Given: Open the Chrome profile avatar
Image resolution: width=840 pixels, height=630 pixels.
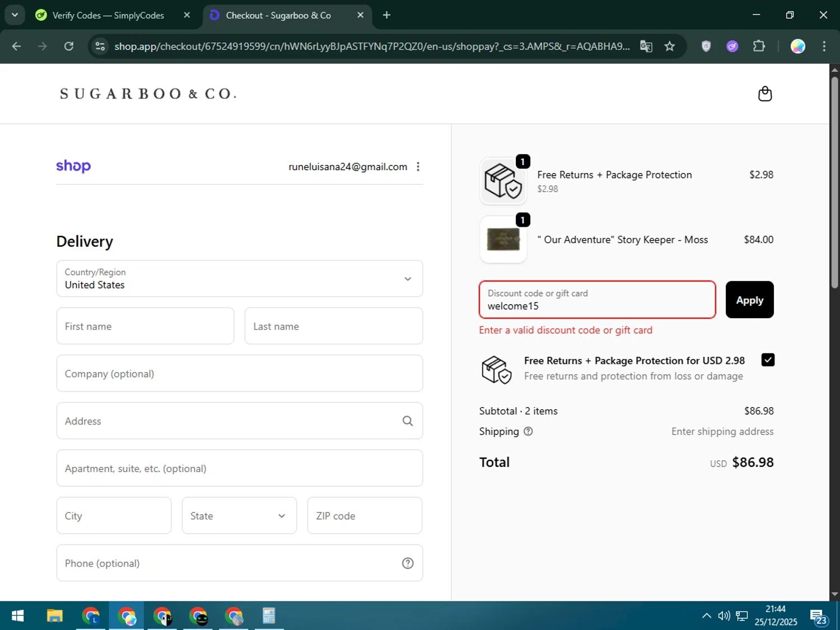Looking at the screenshot, I should (x=798, y=46).
